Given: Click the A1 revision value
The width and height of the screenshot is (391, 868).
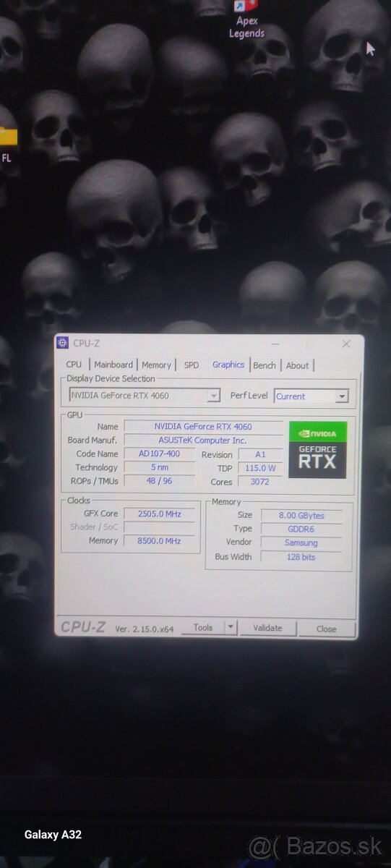Looking at the screenshot, I should coord(261,454).
